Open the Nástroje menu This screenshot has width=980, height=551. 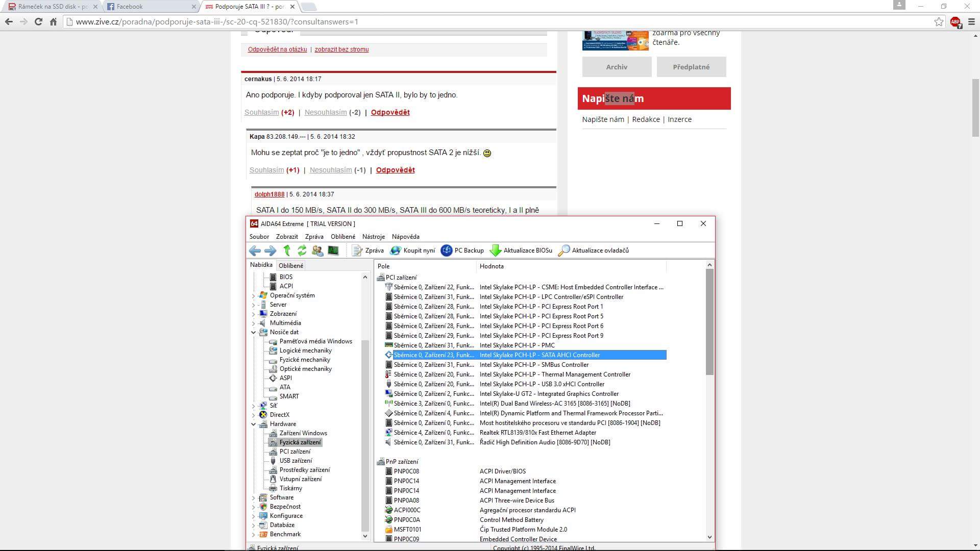point(373,237)
